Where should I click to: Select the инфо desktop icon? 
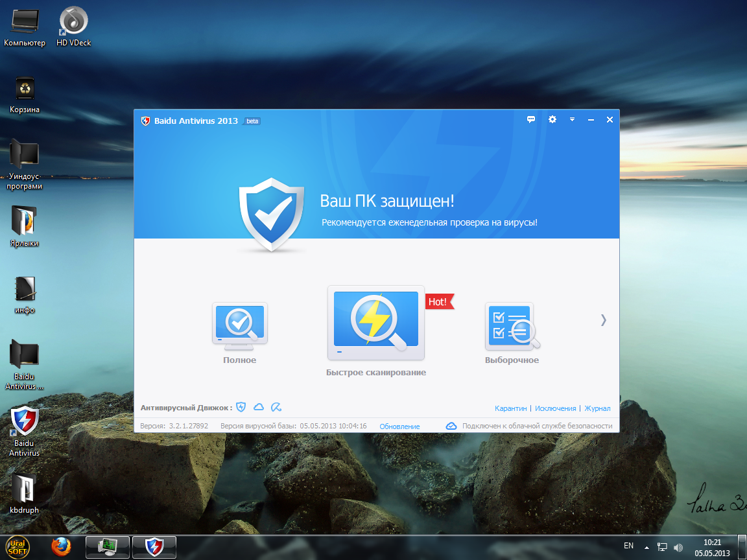(x=25, y=296)
